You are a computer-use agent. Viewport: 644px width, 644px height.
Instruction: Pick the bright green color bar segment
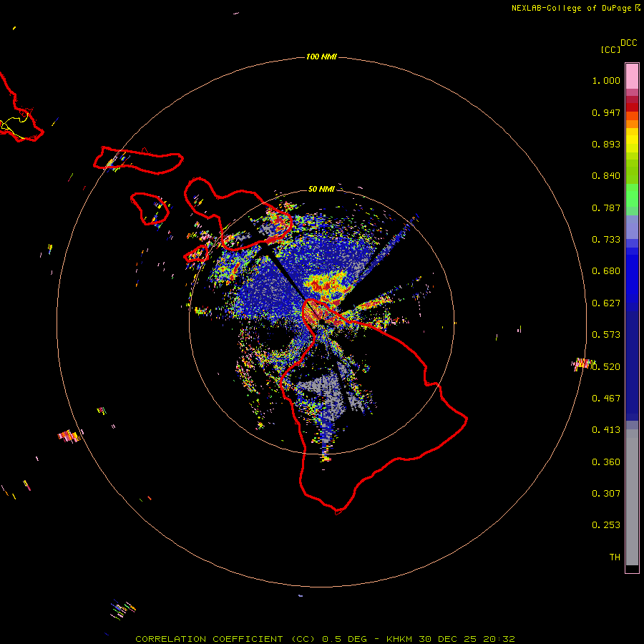click(632, 195)
